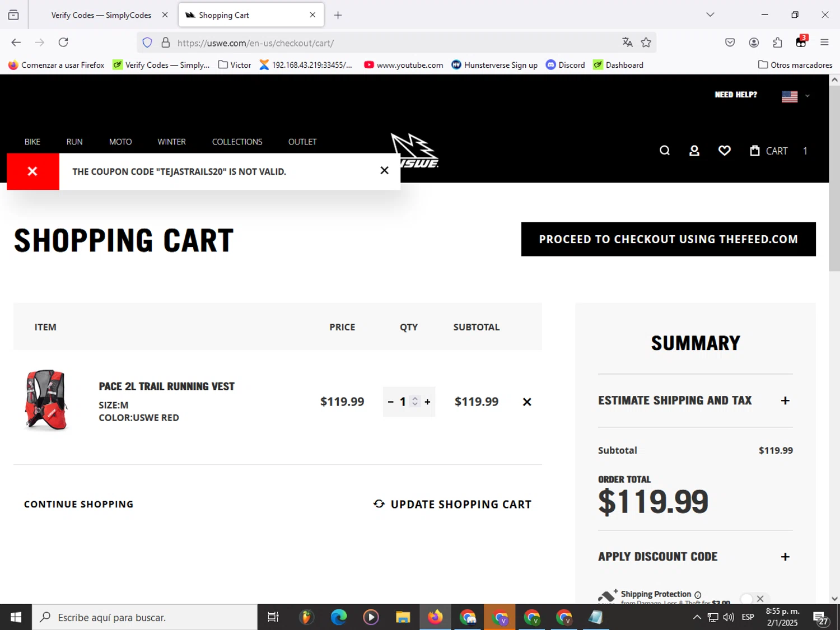Open Firefox account icon
The image size is (840, 630).
point(754,42)
